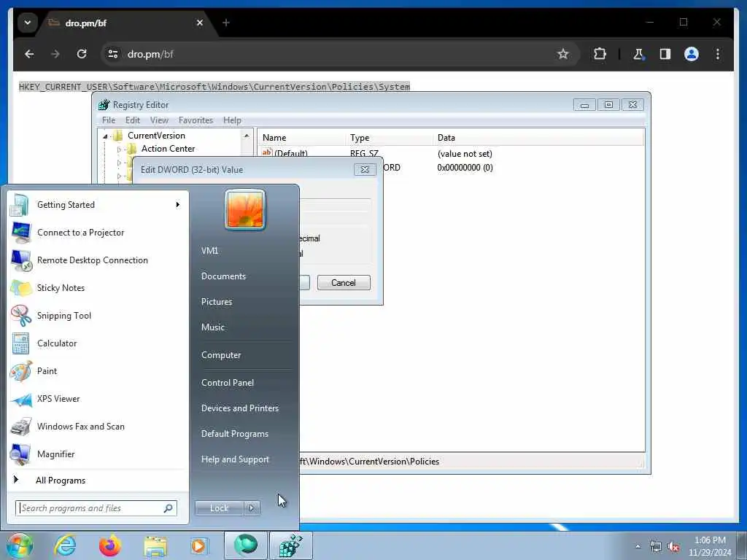
Task: Go back in Chrome
Action: [x=29, y=54]
